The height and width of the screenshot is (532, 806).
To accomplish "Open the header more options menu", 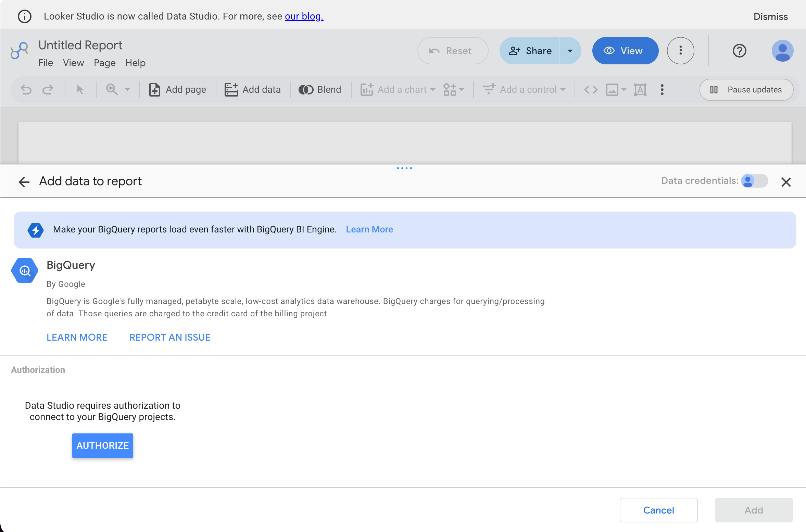I will 680,51.
